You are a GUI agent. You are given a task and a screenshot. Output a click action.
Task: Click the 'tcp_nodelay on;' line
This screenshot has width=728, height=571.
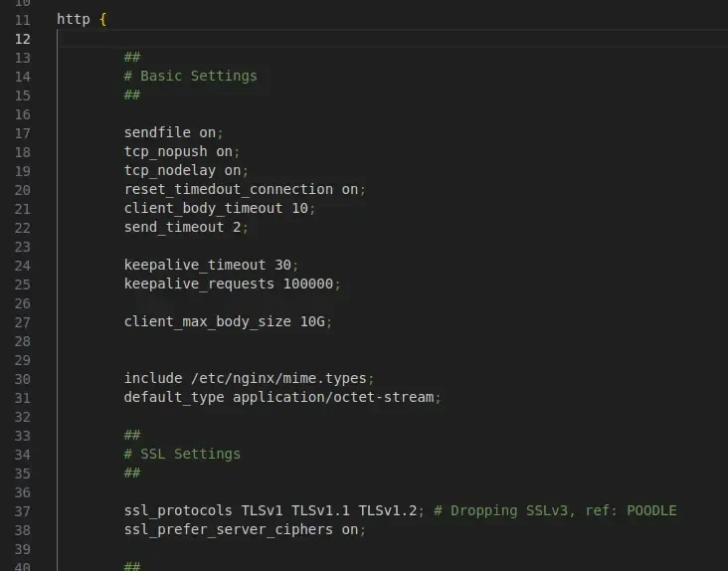[x=186, y=171]
